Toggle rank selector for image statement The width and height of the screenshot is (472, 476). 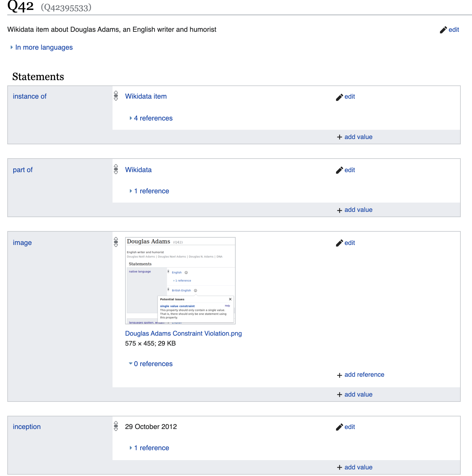tap(116, 242)
